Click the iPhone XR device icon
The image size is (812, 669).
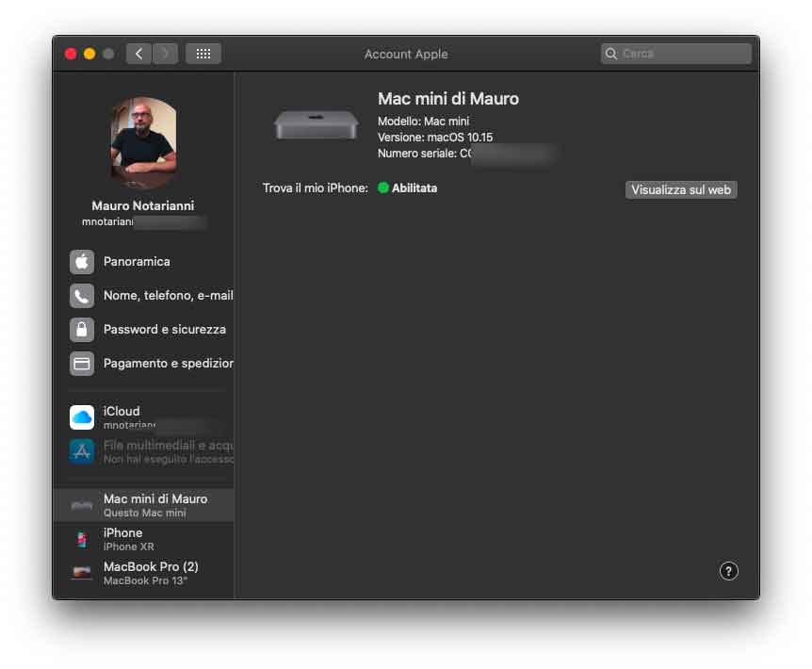(82, 539)
